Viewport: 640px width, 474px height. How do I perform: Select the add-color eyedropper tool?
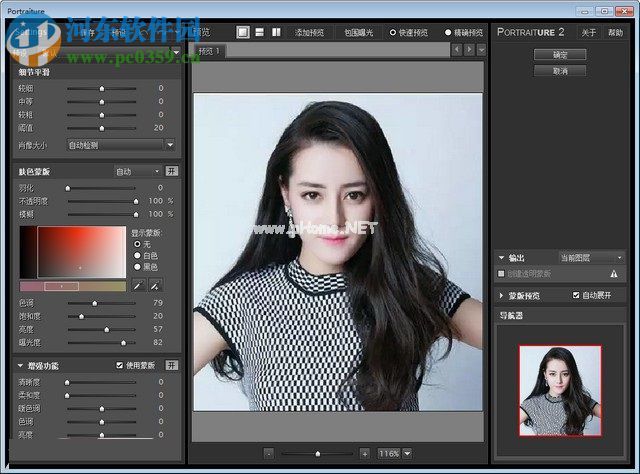156,286
